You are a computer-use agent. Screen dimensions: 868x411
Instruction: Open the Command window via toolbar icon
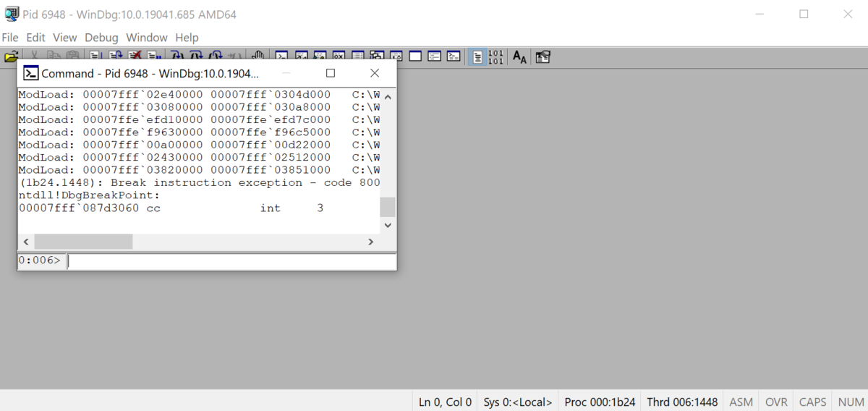(x=281, y=56)
